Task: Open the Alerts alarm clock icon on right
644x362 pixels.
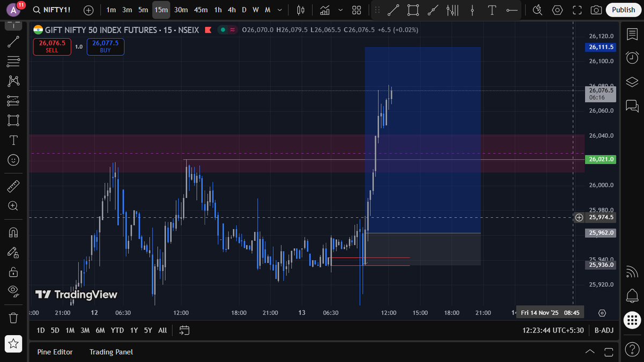Action: [x=632, y=58]
